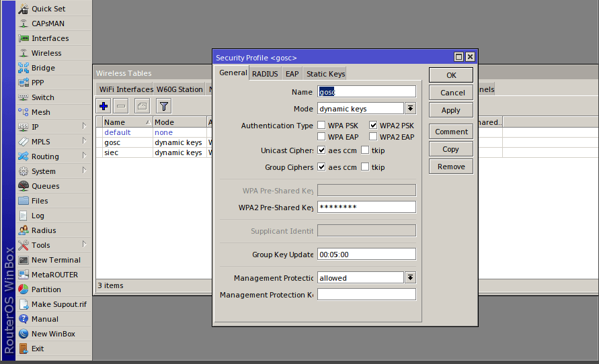
Task: Enable WPA EAP authentication type
Action: coord(321,136)
